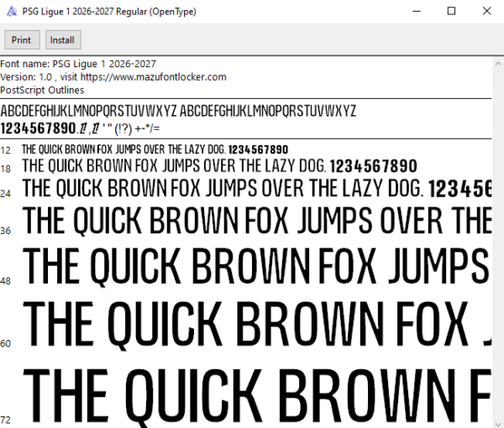The width and height of the screenshot is (504, 428).
Task: Click the PostScript Outlines text
Action: (42, 91)
